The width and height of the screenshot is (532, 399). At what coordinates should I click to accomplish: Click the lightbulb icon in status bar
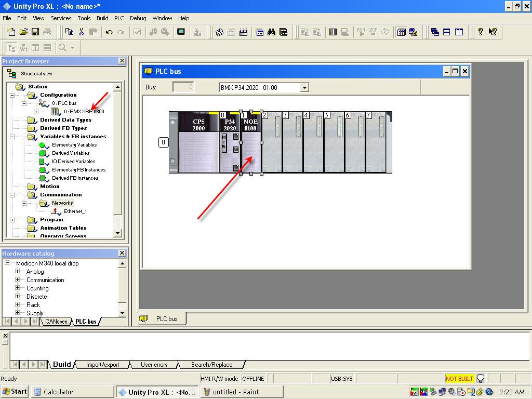(x=481, y=378)
